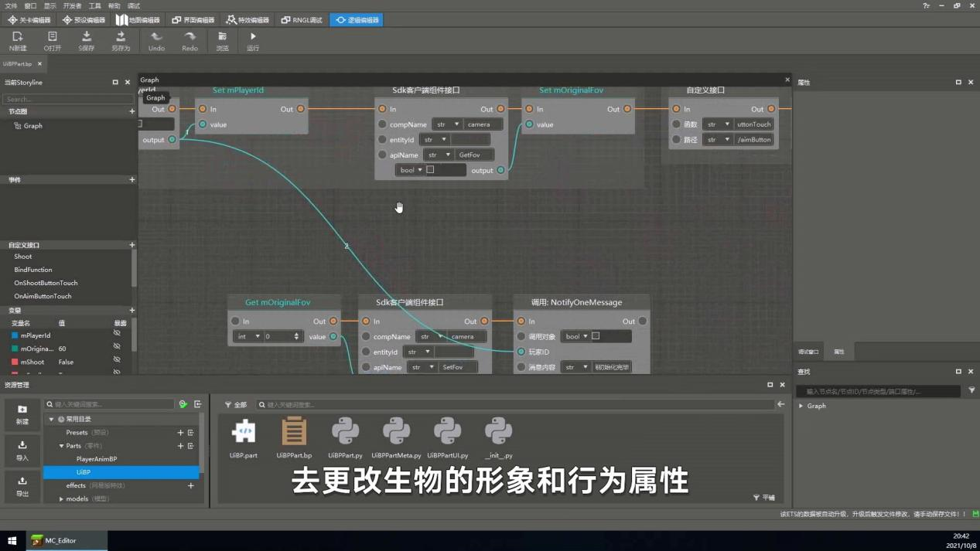Viewport: 980px width, 551px height.
Task: Click the mShoot red color swatch
Action: (x=14, y=362)
